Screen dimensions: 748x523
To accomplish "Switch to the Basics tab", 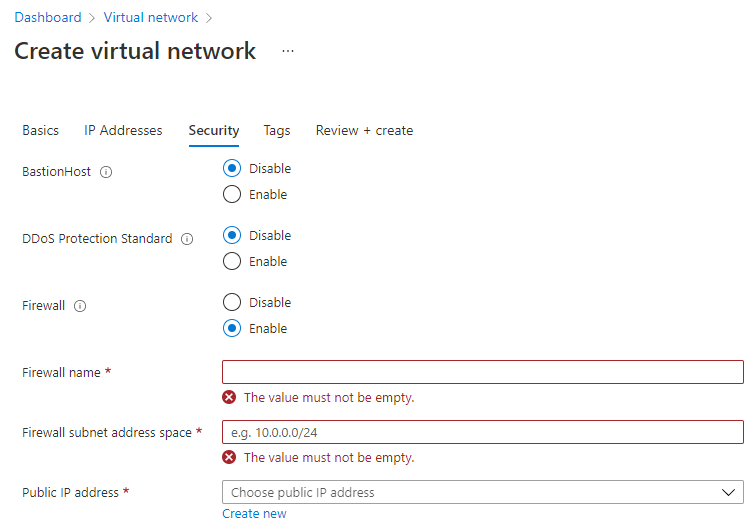I will [x=41, y=130].
